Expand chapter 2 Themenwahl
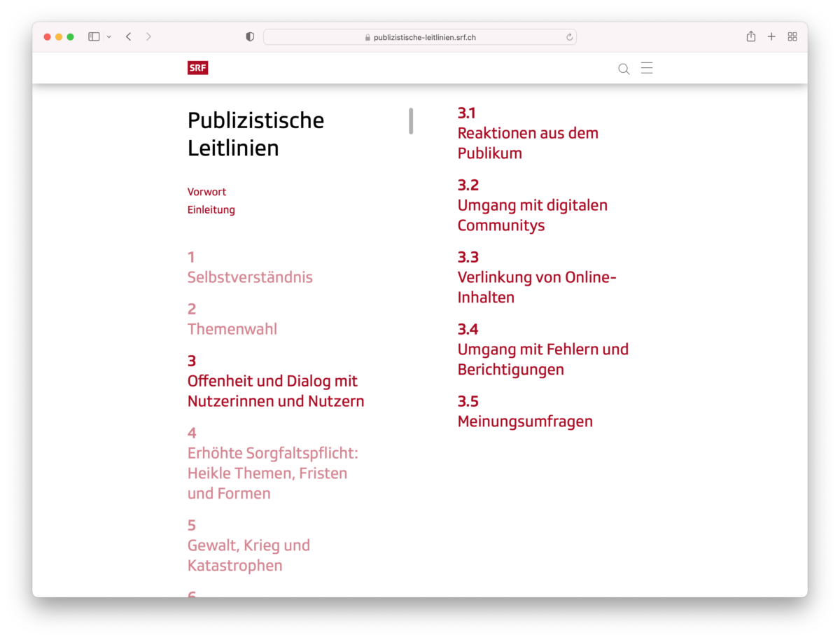The image size is (840, 640). click(232, 329)
